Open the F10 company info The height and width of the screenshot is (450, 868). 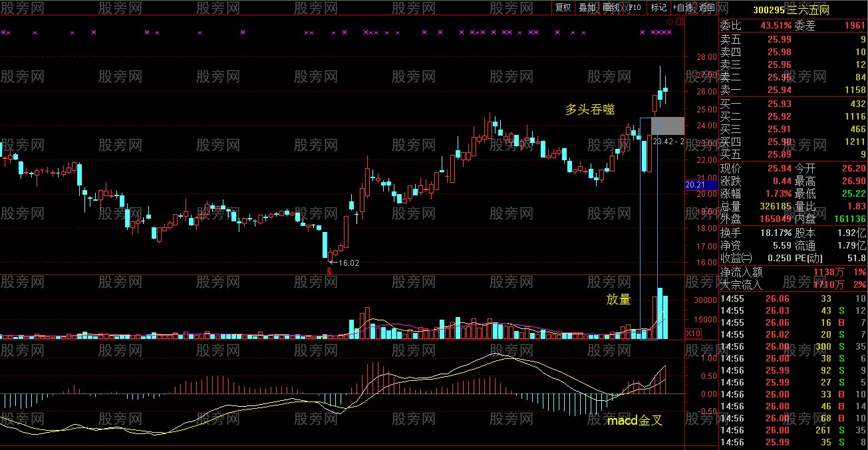point(635,7)
